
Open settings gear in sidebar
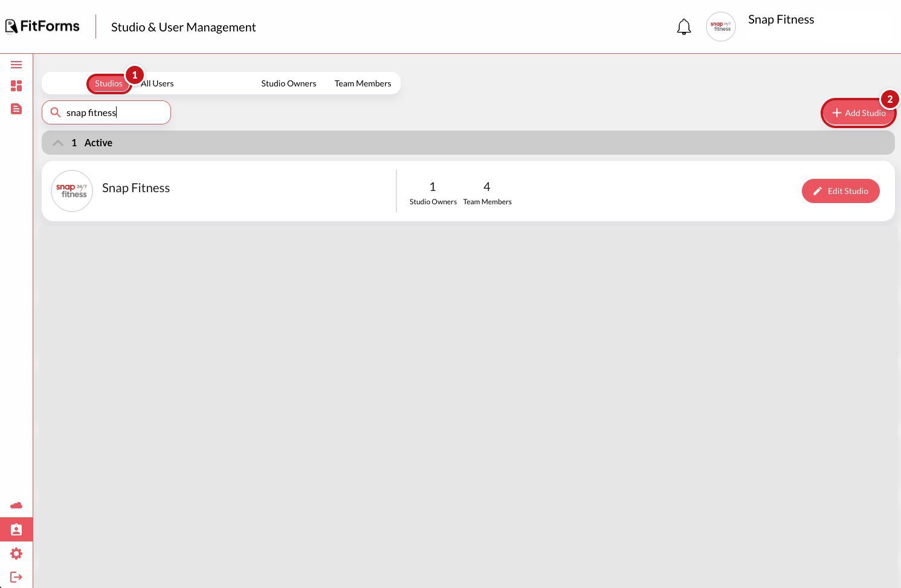point(16,554)
